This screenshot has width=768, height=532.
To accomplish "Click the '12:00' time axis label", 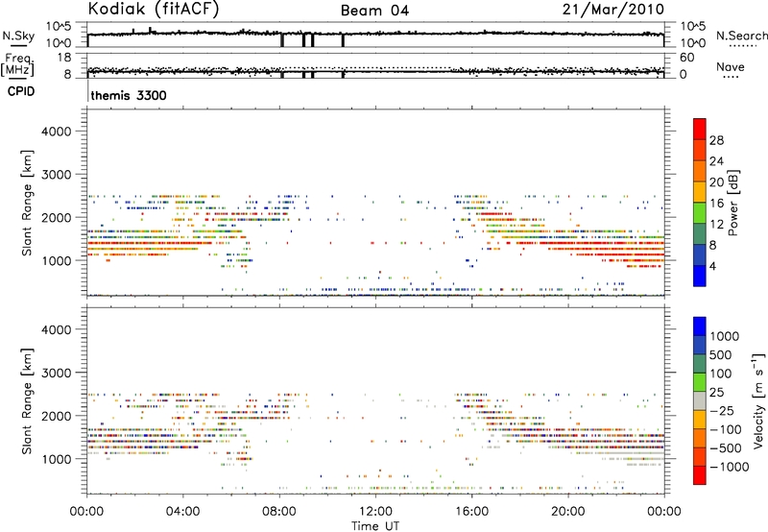I will pyautogui.click(x=375, y=512).
